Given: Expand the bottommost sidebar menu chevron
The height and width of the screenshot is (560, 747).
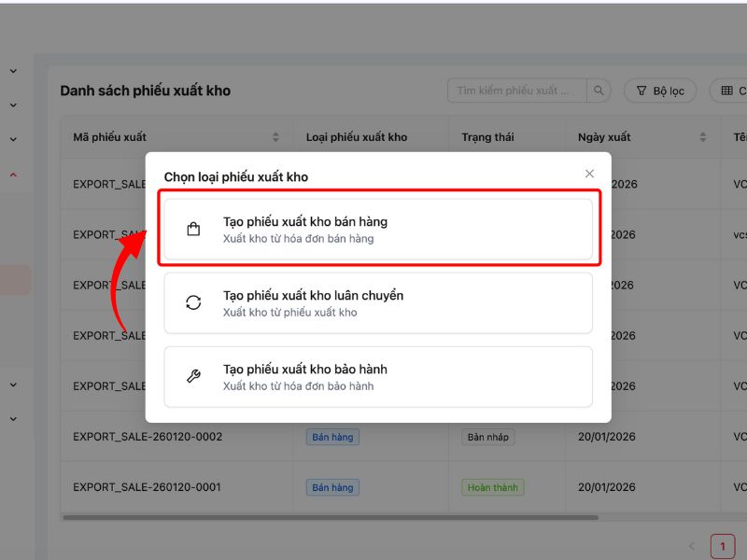Looking at the screenshot, I should click(x=13, y=419).
